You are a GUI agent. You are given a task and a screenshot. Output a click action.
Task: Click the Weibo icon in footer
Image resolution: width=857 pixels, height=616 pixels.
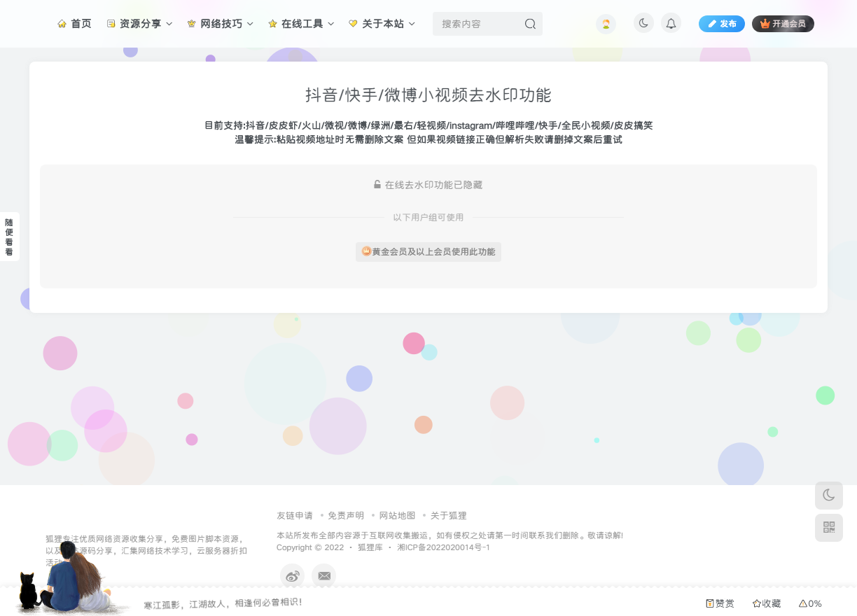(x=292, y=575)
